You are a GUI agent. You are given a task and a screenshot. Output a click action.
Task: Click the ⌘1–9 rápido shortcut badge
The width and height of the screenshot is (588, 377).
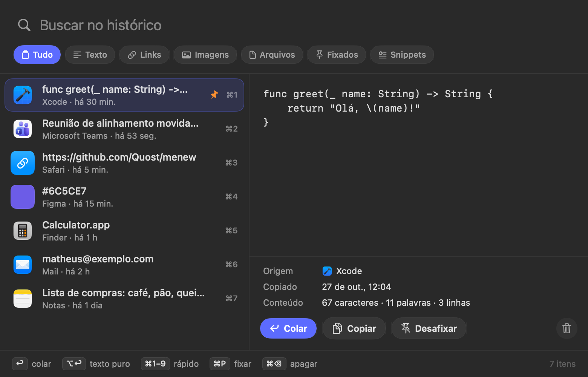[155, 364]
